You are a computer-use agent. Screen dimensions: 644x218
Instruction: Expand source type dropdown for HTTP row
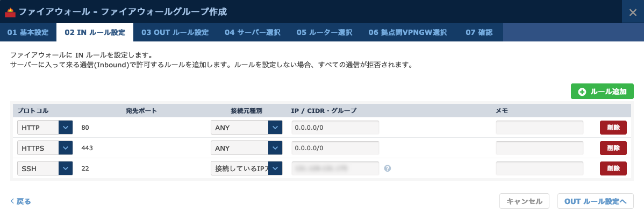[x=246, y=128]
